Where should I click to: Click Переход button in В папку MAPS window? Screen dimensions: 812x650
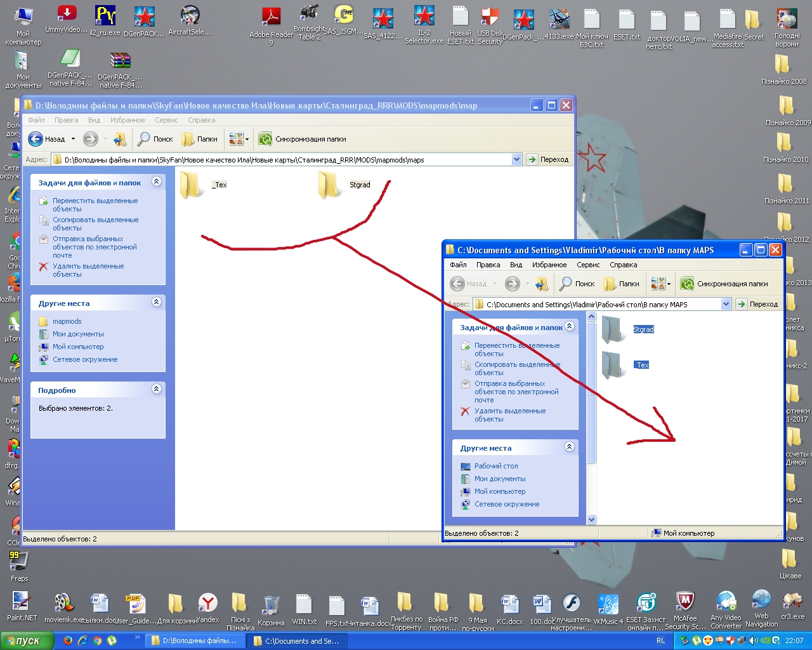click(757, 304)
